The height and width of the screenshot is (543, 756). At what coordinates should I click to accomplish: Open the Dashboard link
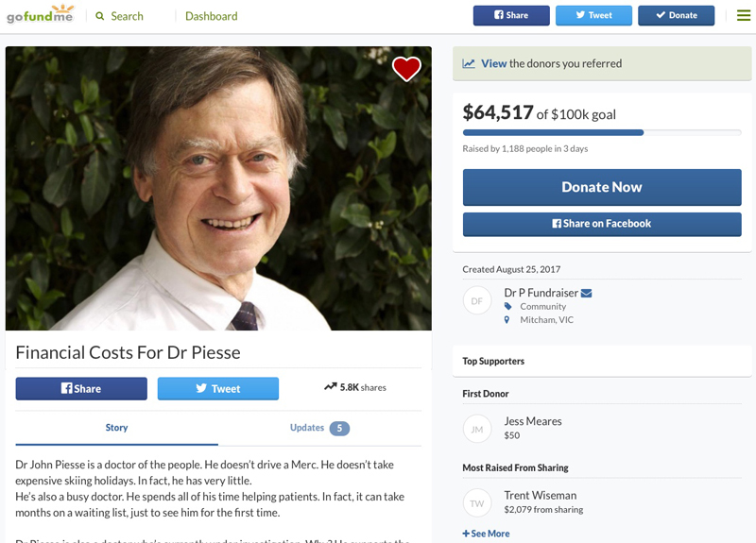pos(211,16)
